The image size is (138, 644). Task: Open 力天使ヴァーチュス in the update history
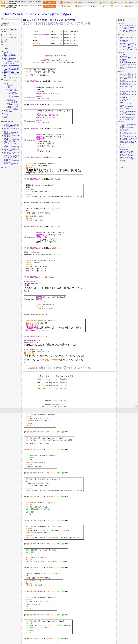pos(125,126)
